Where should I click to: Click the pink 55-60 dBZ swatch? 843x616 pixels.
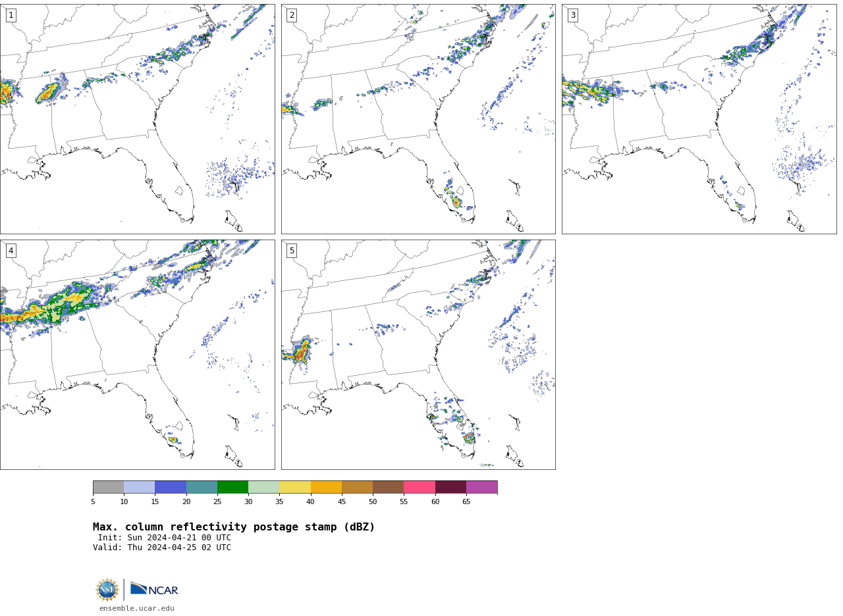[x=420, y=487]
